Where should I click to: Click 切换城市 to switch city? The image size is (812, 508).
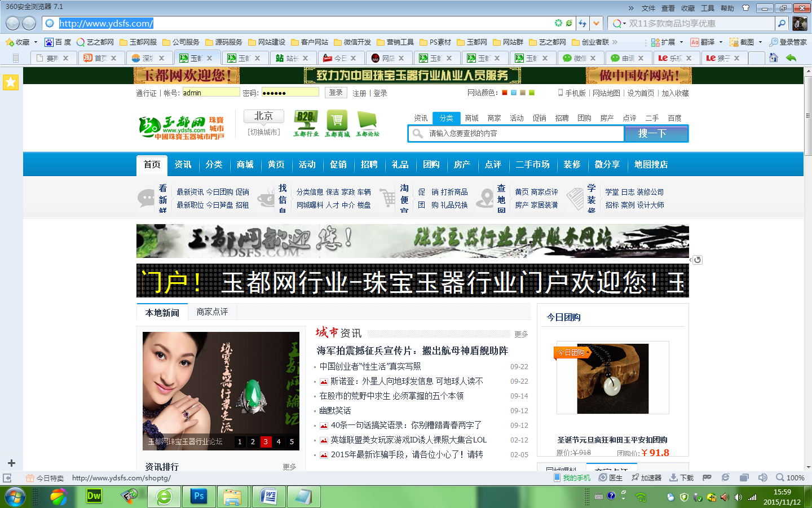(264, 132)
